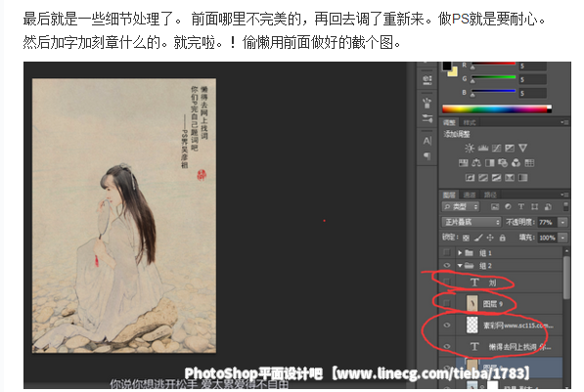The image size is (584, 392).
Task: Open the Character panel (A| icon)
Action: coord(427,141)
